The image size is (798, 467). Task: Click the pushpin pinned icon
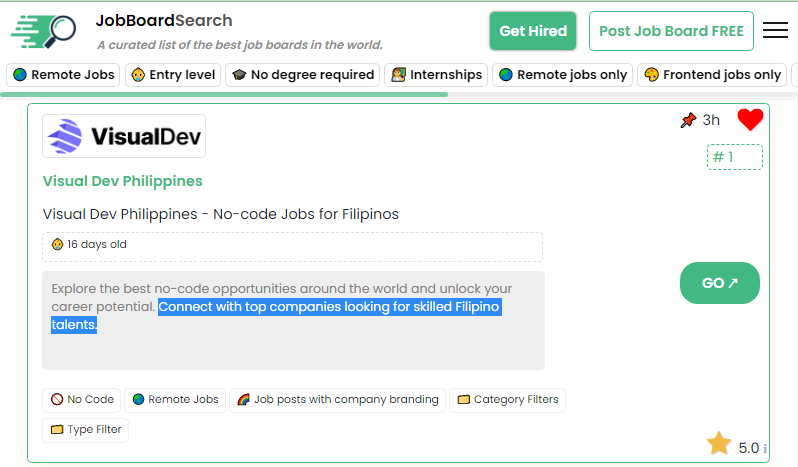pyautogui.click(x=688, y=121)
